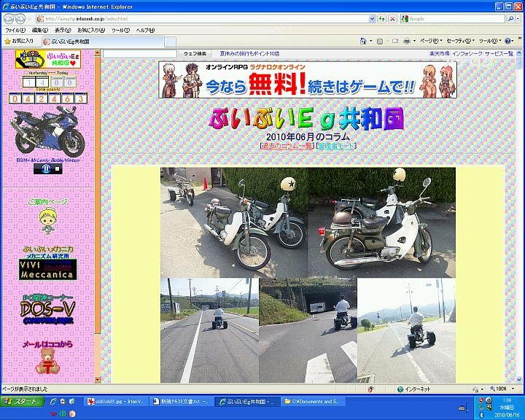Click the ウェブ検索 button
This screenshot has width=525, height=420.
(x=195, y=53)
